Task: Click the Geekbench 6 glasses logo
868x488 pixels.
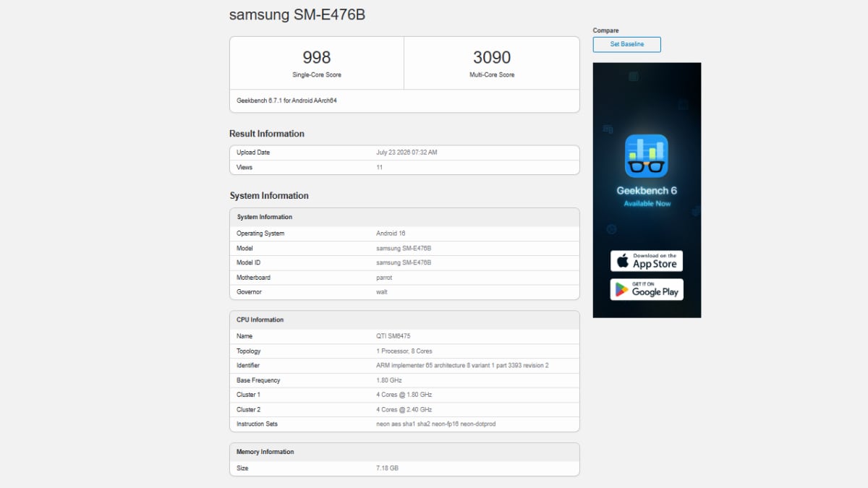Action: 646,156
